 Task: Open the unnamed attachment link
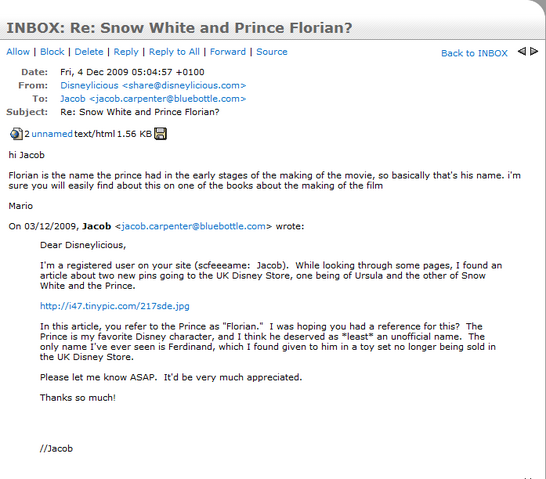[x=52, y=134]
